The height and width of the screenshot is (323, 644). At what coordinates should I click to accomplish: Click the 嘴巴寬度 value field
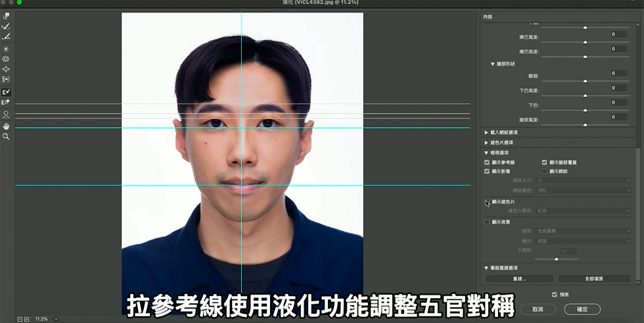click(x=618, y=34)
